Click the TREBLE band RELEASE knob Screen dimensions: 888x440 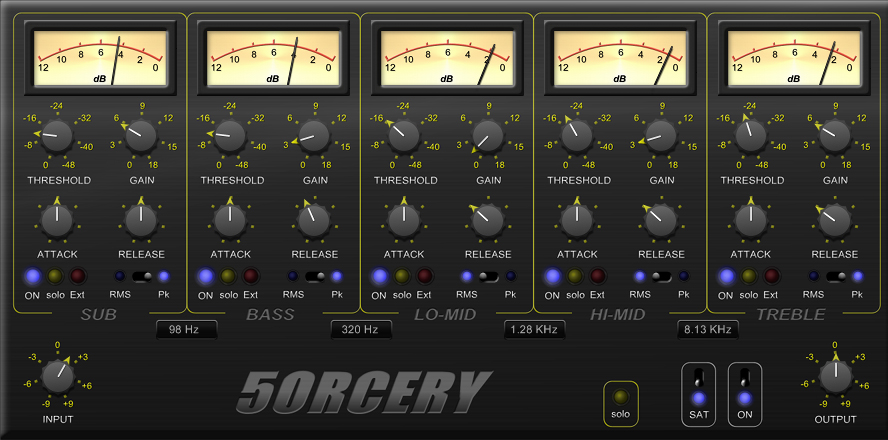pos(834,221)
